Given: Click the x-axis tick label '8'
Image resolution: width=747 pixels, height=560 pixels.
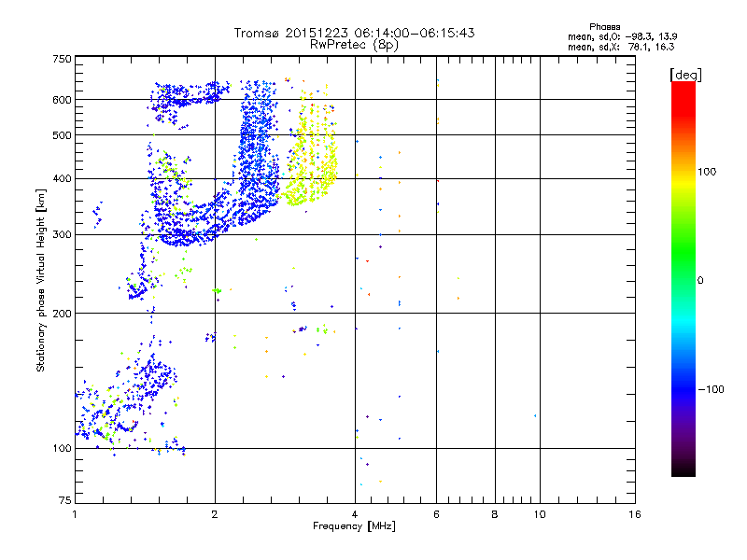Looking at the screenshot, I should pos(495,514).
